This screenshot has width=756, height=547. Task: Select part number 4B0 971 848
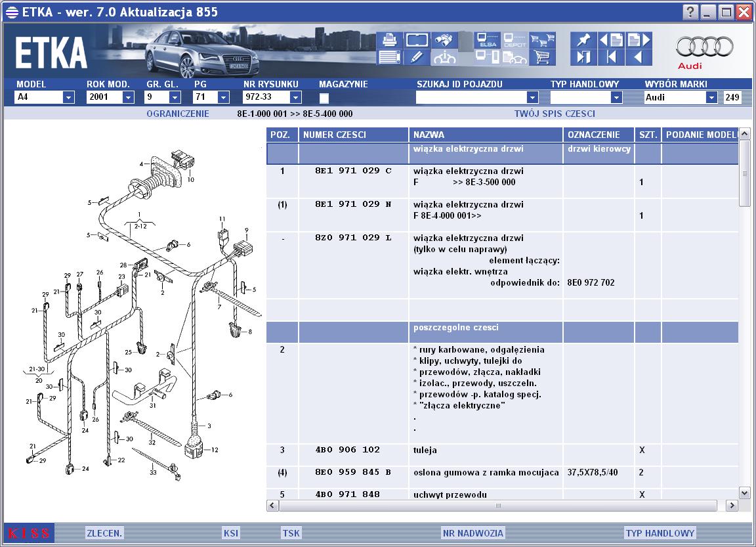coord(347,494)
